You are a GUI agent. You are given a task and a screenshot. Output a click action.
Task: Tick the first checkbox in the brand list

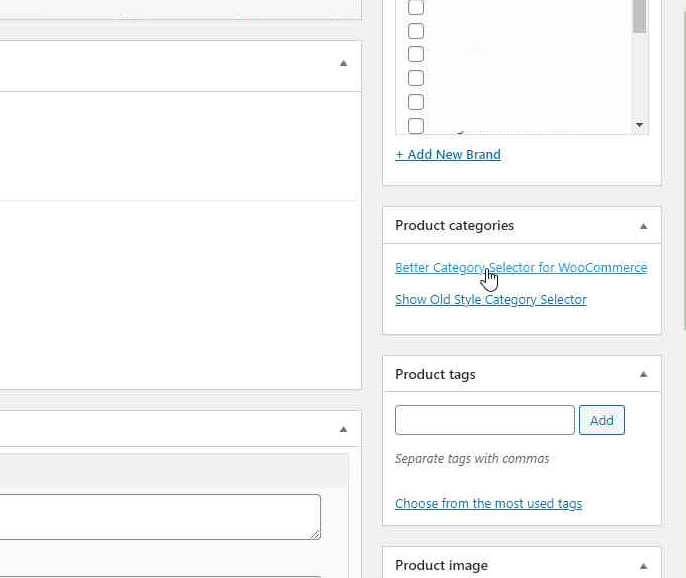[x=416, y=7]
